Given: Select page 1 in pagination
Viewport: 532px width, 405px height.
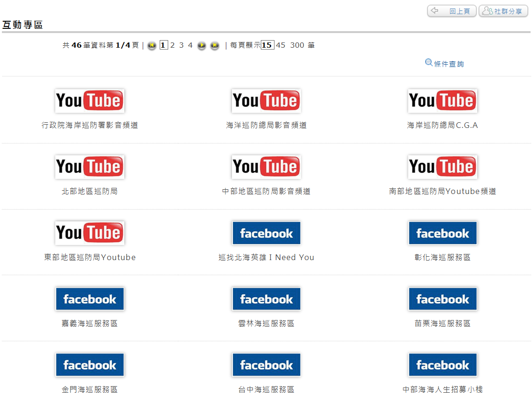Looking at the screenshot, I should tap(163, 45).
